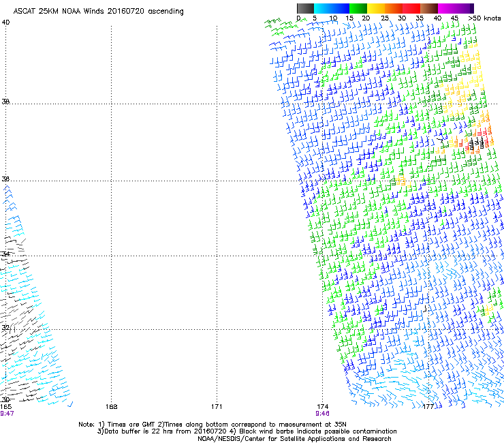This screenshot has height=443, width=504.
Task: Click the '35' label under the color scale
Action: (420, 18)
